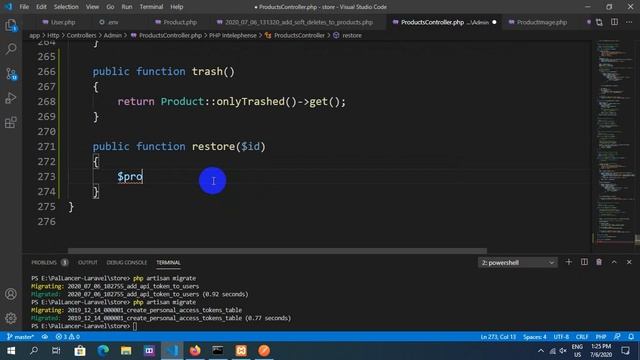Open Windows taskbar search
Image resolution: width=640 pixels, height=360 pixels.
pos(34,351)
